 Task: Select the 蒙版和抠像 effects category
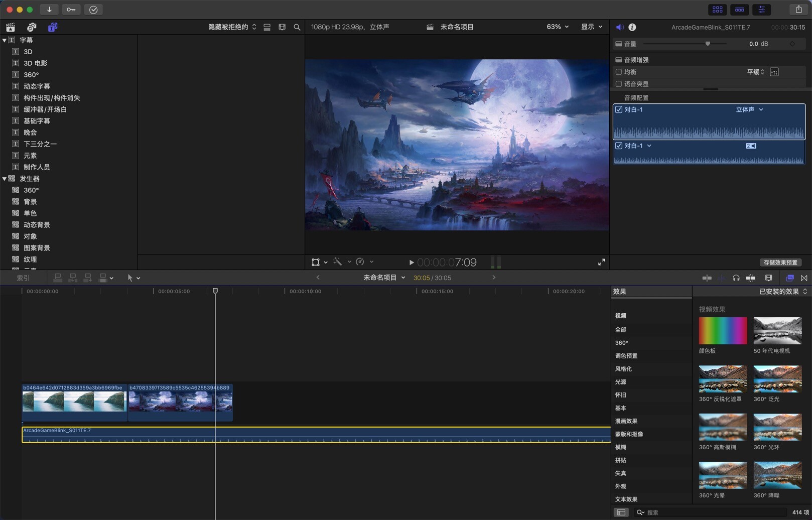pyautogui.click(x=629, y=434)
